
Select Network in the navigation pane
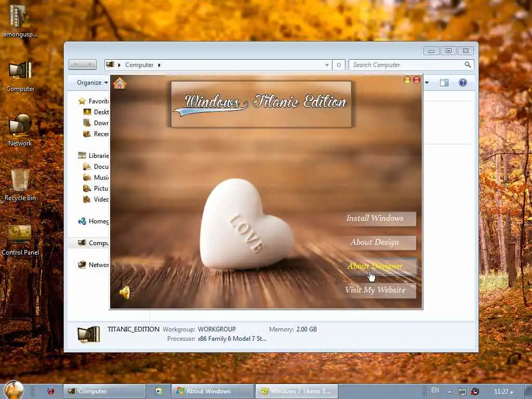(x=94, y=264)
